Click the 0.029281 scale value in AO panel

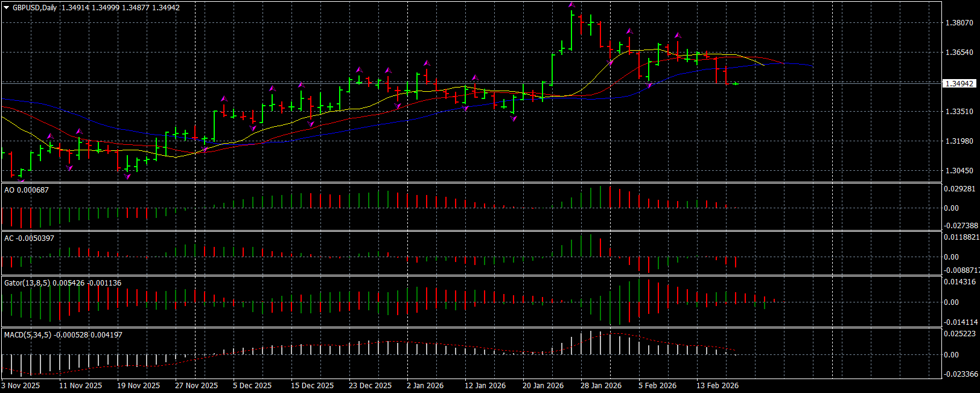[959, 189]
